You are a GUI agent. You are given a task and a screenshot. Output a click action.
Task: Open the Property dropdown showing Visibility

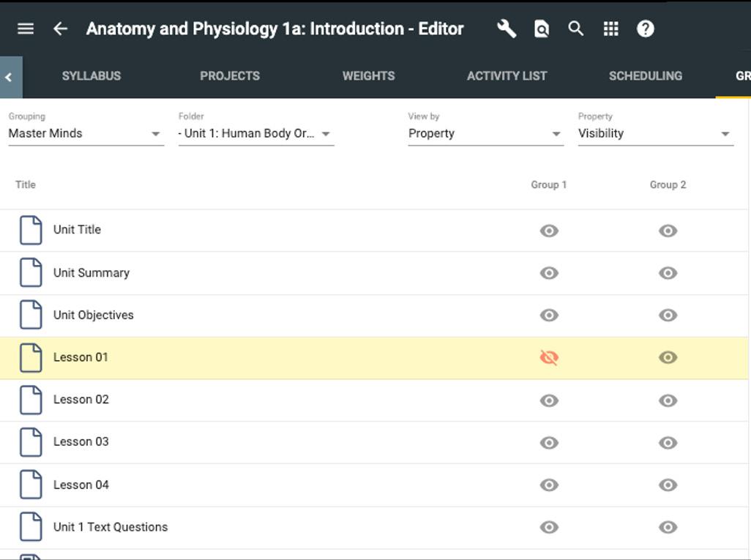click(655, 133)
